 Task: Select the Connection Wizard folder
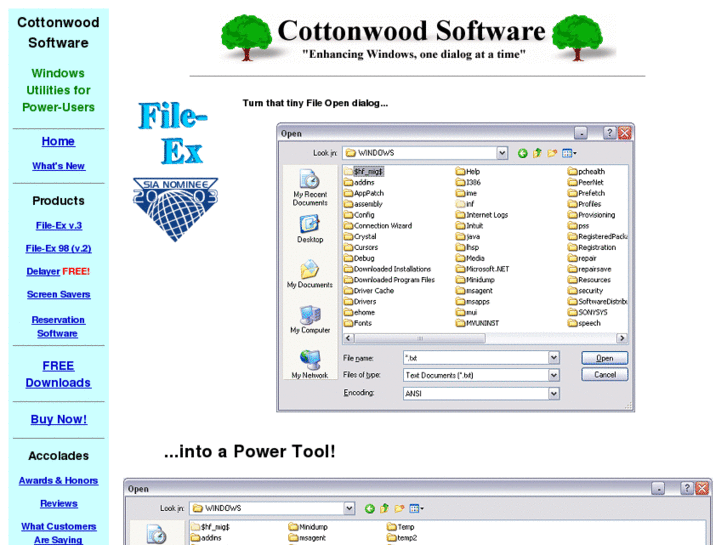[x=378, y=225]
